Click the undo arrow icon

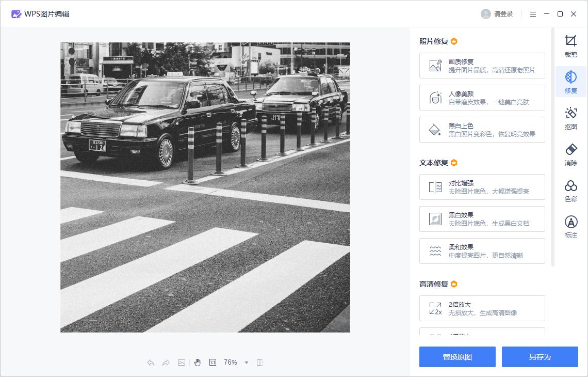(x=151, y=363)
